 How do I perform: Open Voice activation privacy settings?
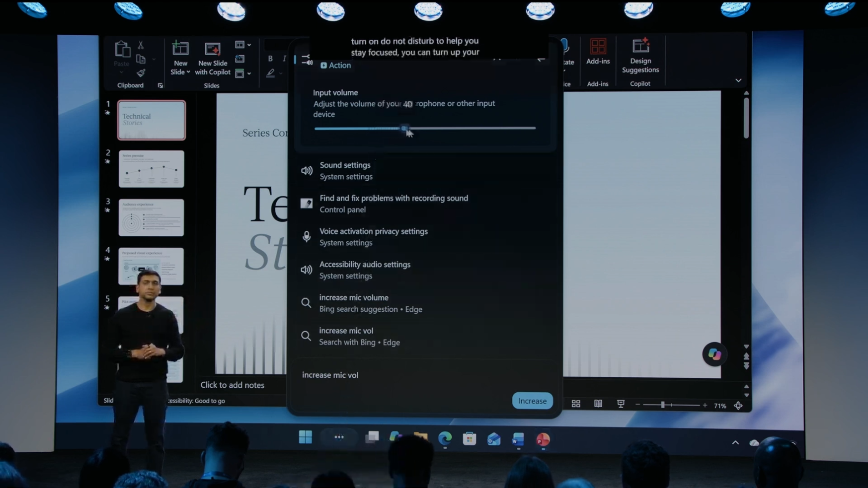(425, 237)
